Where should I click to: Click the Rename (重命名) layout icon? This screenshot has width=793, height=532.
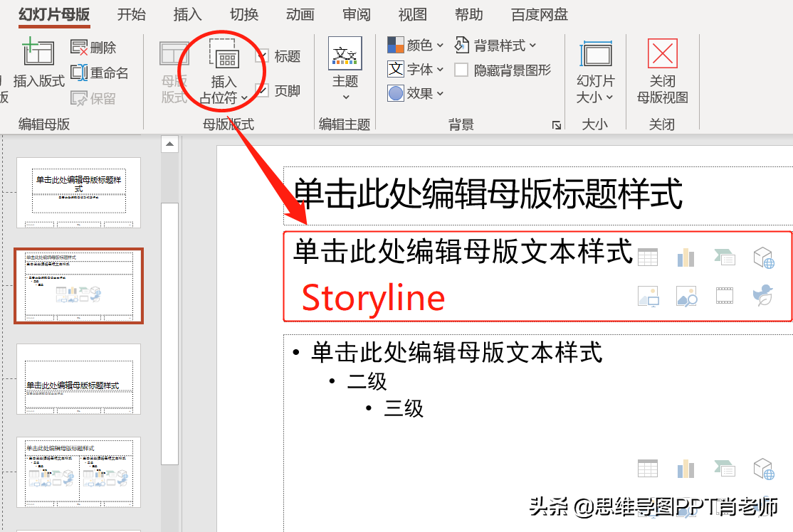(x=79, y=73)
